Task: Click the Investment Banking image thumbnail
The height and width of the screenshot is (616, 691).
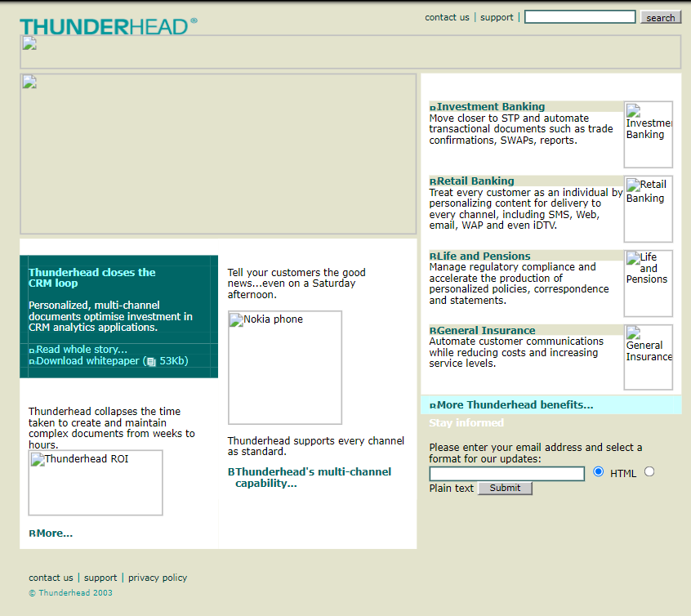Action: point(649,135)
